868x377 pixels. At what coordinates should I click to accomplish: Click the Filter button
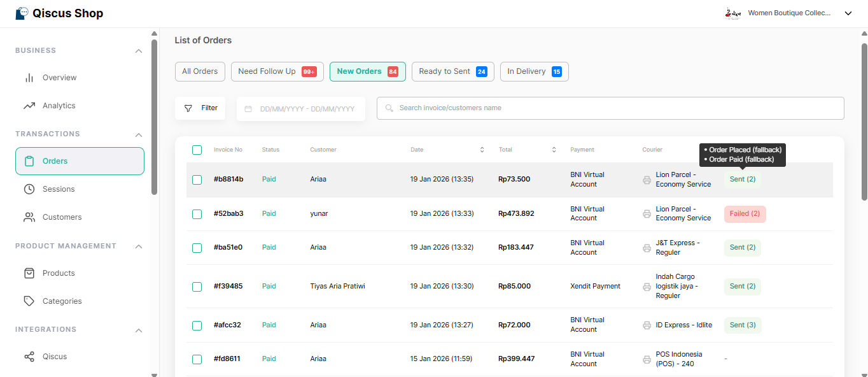(x=200, y=108)
